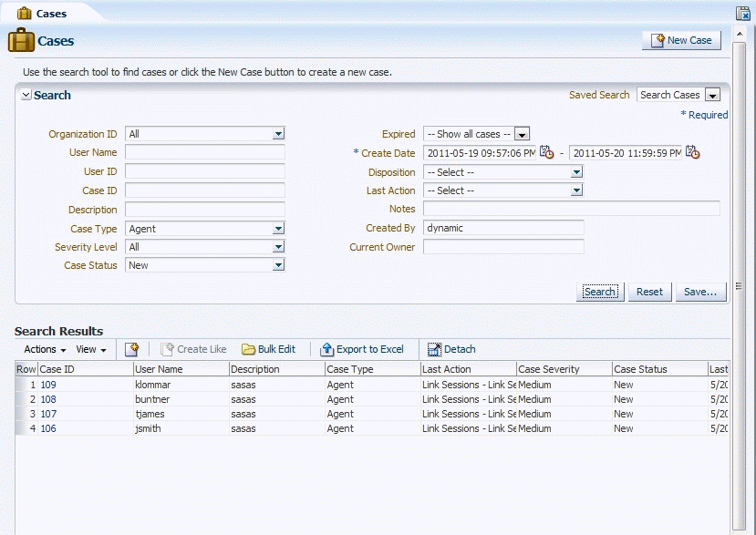
Task: Click row 1 selector cell
Action: point(26,385)
